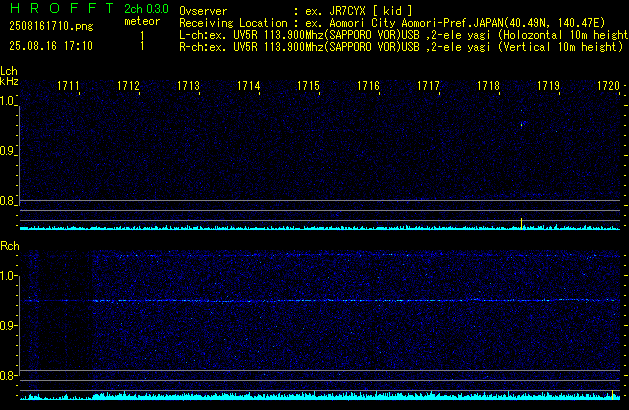Click the Rch 0.9 kHz axis label
Screen dimensions: 629x410
coord(8,325)
